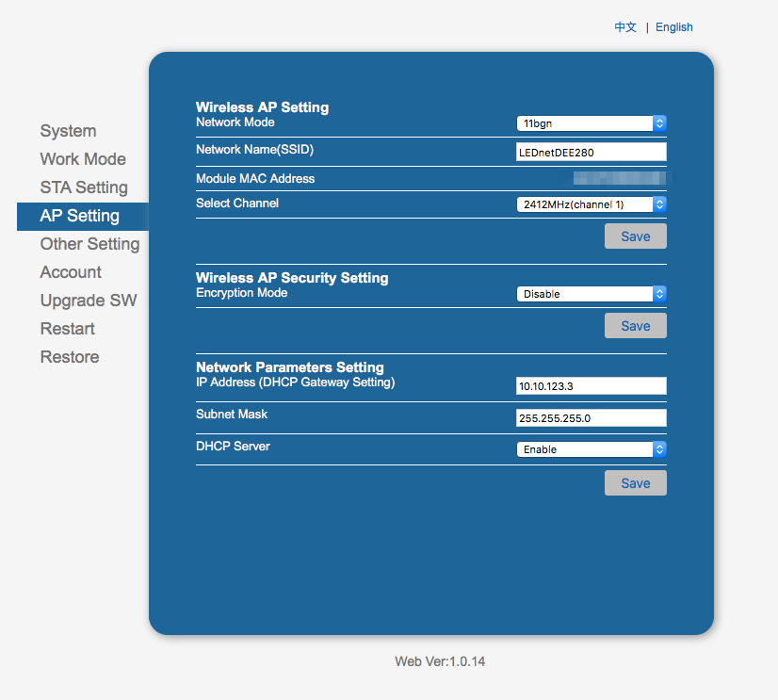Click Network Name(SSID) field LEDnetDEE280
Image resolution: width=778 pixels, height=700 pixels.
[x=592, y=153]
